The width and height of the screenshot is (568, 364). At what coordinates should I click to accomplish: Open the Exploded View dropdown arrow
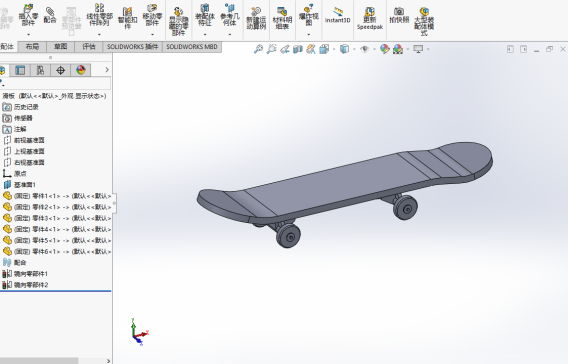click(x=309, y=34)
